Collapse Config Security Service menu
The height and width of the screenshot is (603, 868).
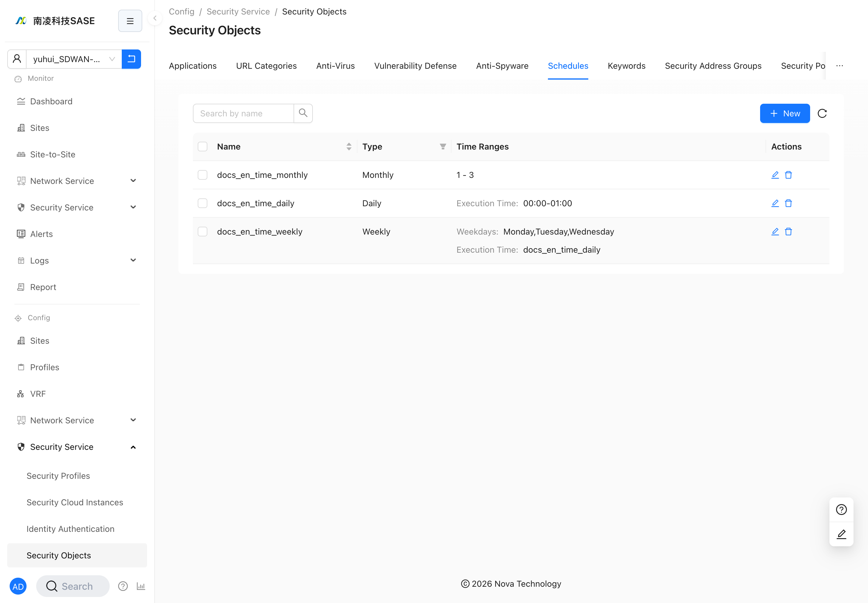pos(77,447)
